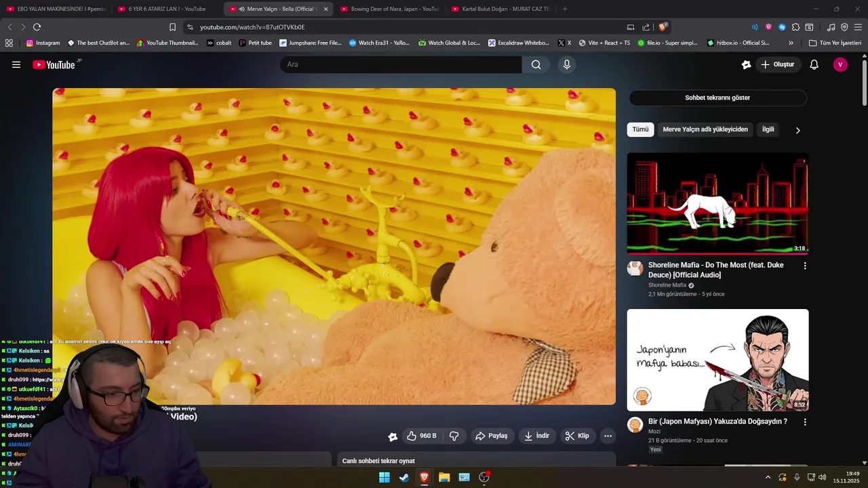Open Yakuza'da Doğsaydın video title link
This screenshot has width=868, height=488.
(717, 422)
